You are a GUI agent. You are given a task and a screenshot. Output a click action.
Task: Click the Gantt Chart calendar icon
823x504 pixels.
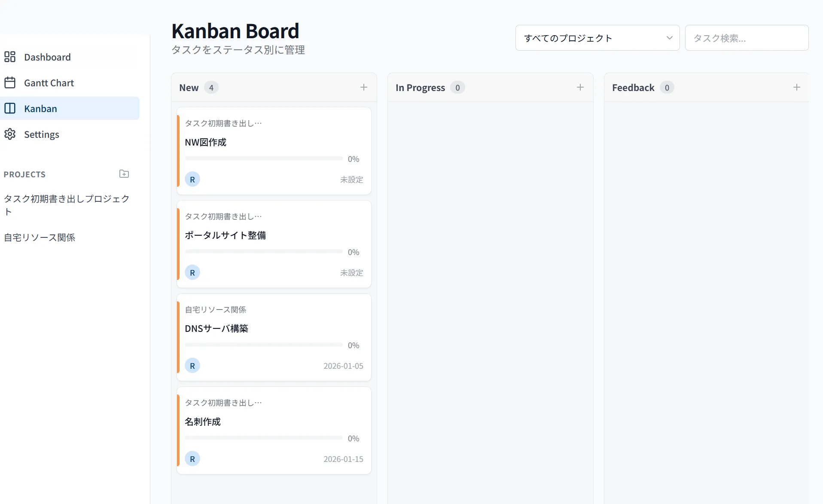(10, 82)
